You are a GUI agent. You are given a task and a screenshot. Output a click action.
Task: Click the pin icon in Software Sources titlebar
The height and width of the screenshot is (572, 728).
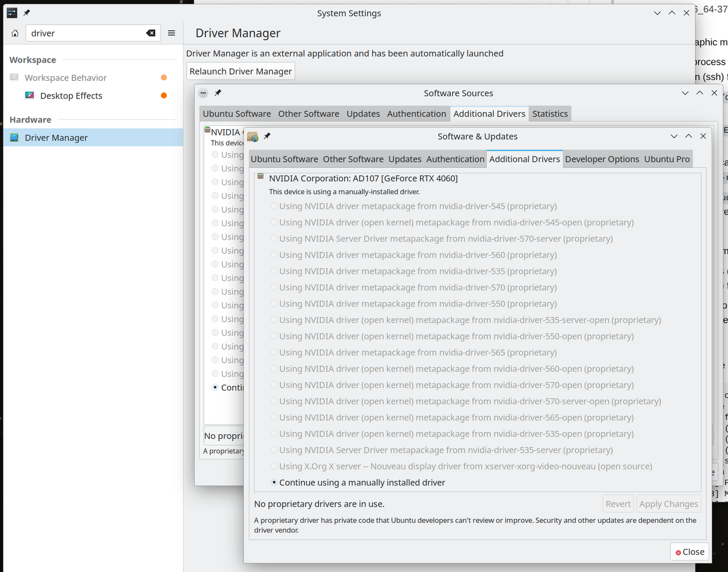218,93
